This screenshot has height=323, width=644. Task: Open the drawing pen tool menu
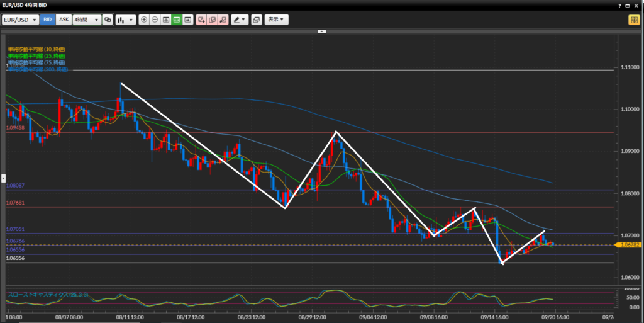point(240,20)
